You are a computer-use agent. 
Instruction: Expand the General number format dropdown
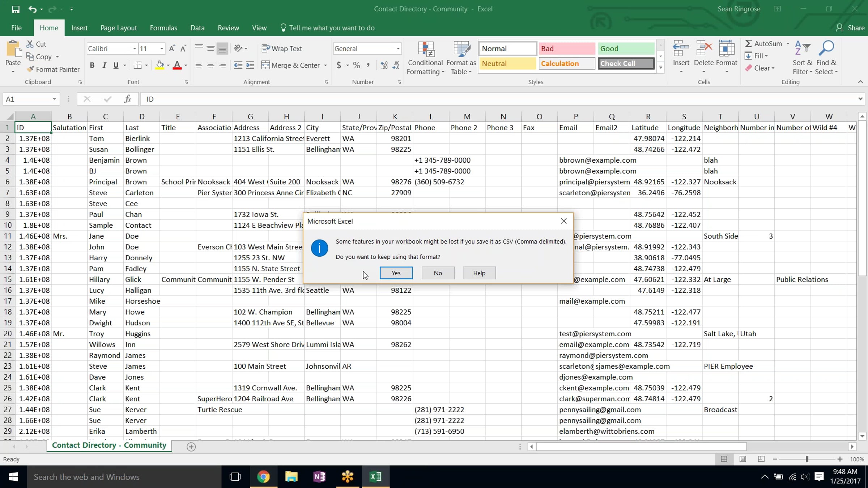click(398, 48)
